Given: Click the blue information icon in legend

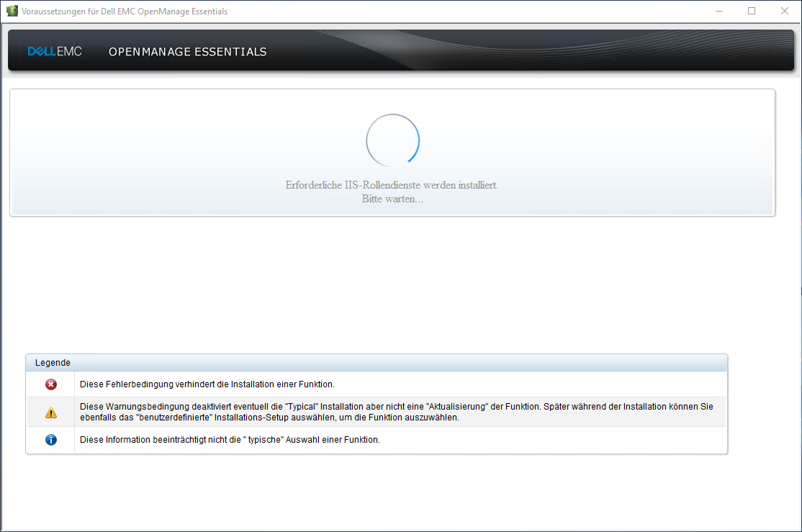Looking at the screenshot, I should pos(51,439).
